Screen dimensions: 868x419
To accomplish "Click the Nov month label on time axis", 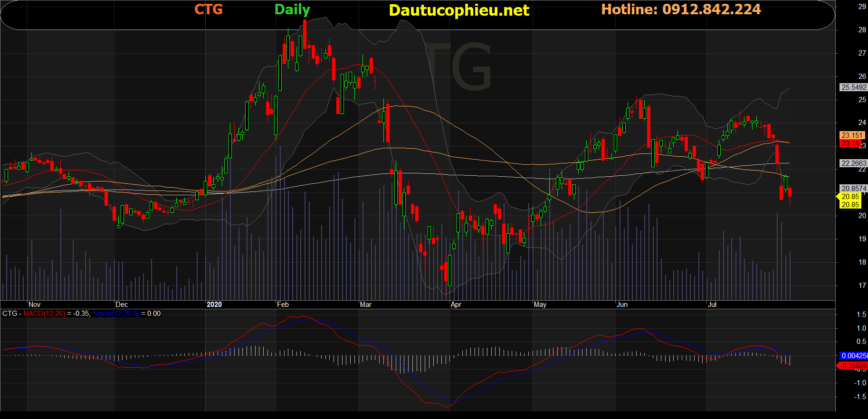I will [x=35, y=305].
